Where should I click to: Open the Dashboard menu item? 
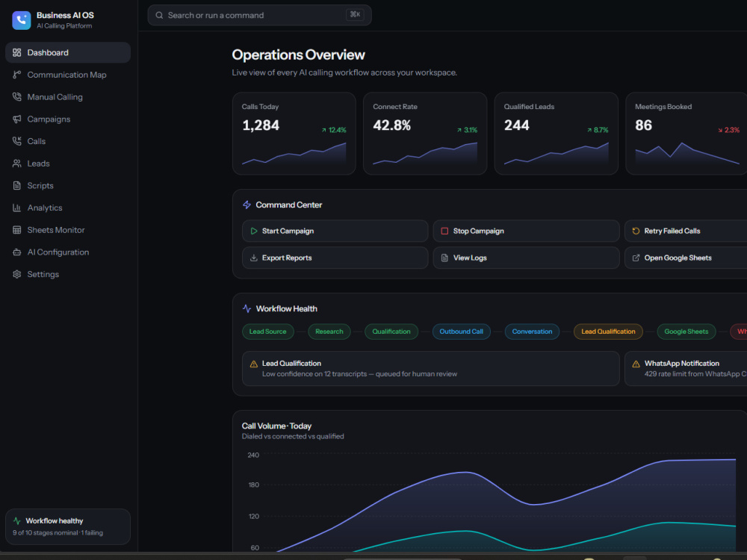68,53
